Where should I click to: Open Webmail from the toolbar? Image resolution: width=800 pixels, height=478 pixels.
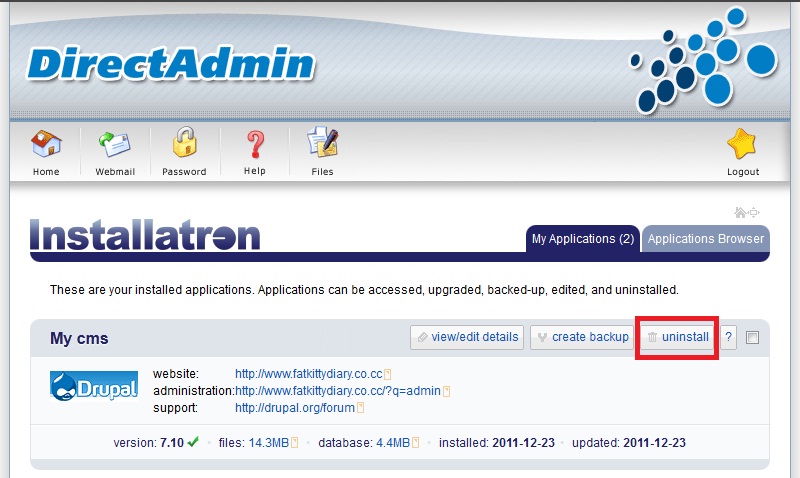pyautogui.click(x=115, y=145)
